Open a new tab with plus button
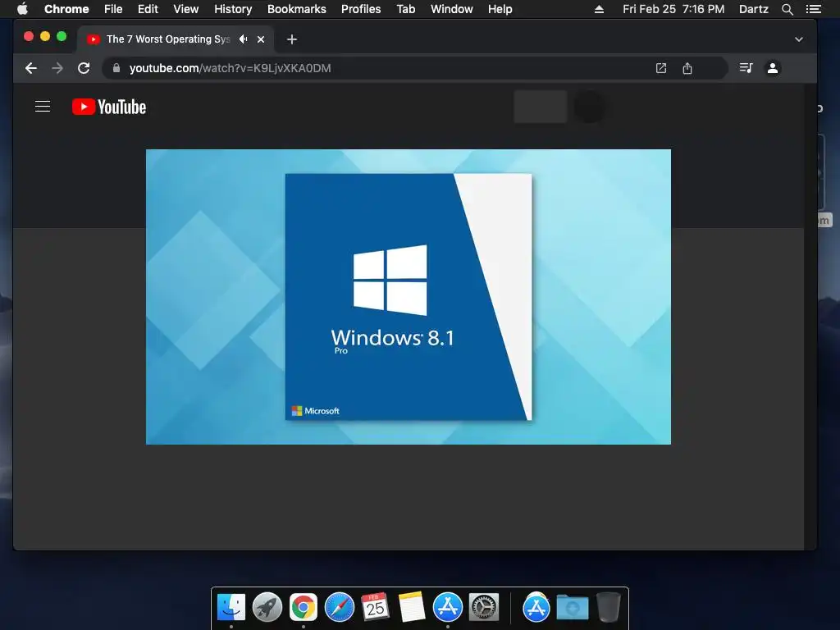 pos(292,39)
